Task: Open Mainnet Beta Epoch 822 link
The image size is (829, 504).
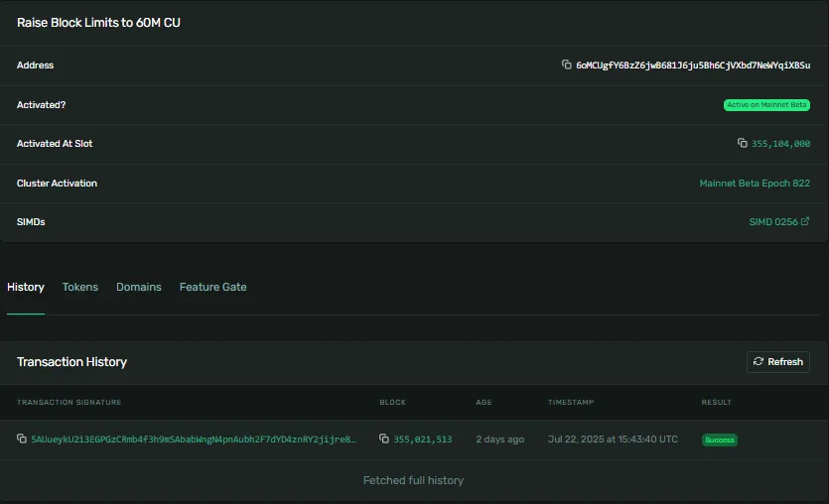Action: tap(755, 184)
